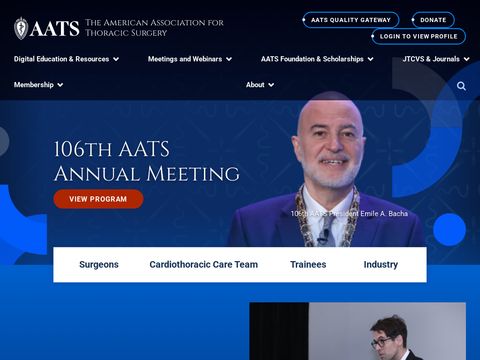
Task: Open the JTCVS & Journals menu
Action: 431,59
